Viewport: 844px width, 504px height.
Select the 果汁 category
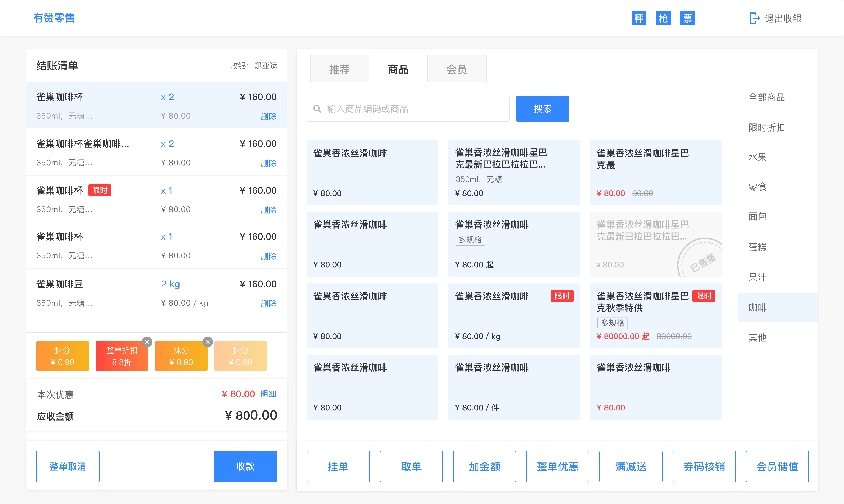(x=757, y=277)
